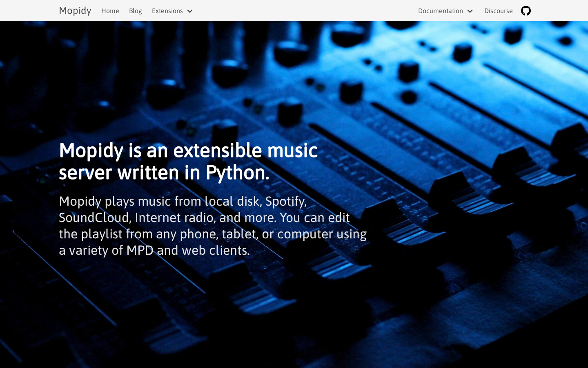Open the Home page link
Viewport: 588px width, 368px height.
[x=110, y=11]
